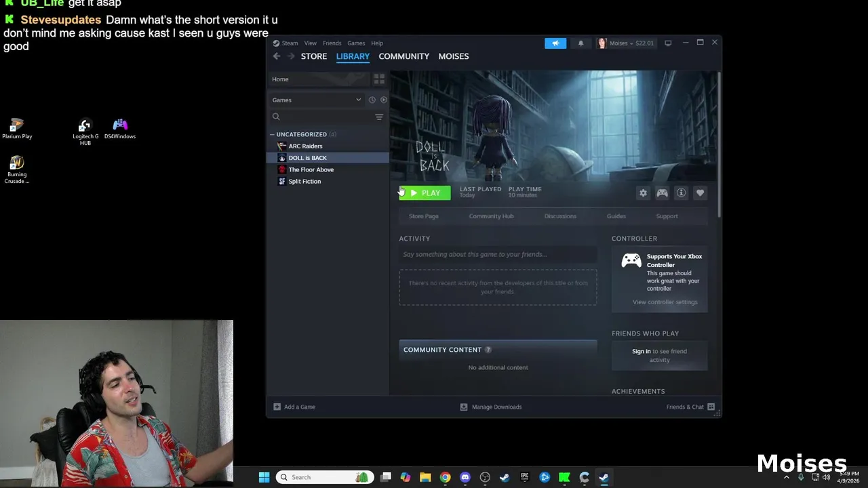This screenshot has height=488, width=868.
Task: Open the Games menu
Action: point(356,43)
